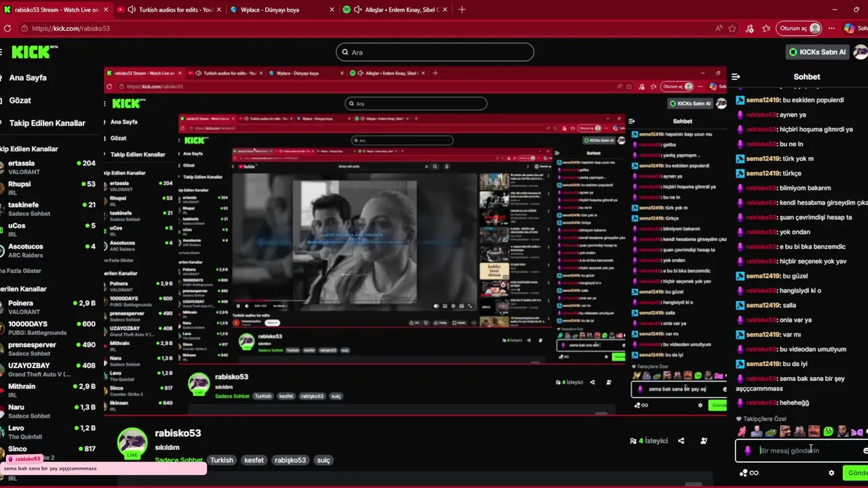The height and width of the screenshot is (488, 868).
Task: Select the pink hand emote
Action: (x=742, y=432)
